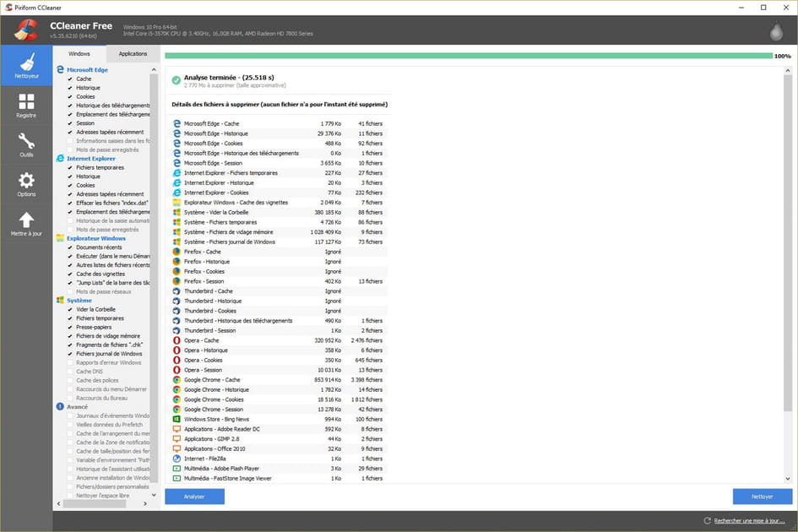Select the Microsoft Edge icon in the tree
Viewport: 798px width, 532px height.
coord(60,69)
